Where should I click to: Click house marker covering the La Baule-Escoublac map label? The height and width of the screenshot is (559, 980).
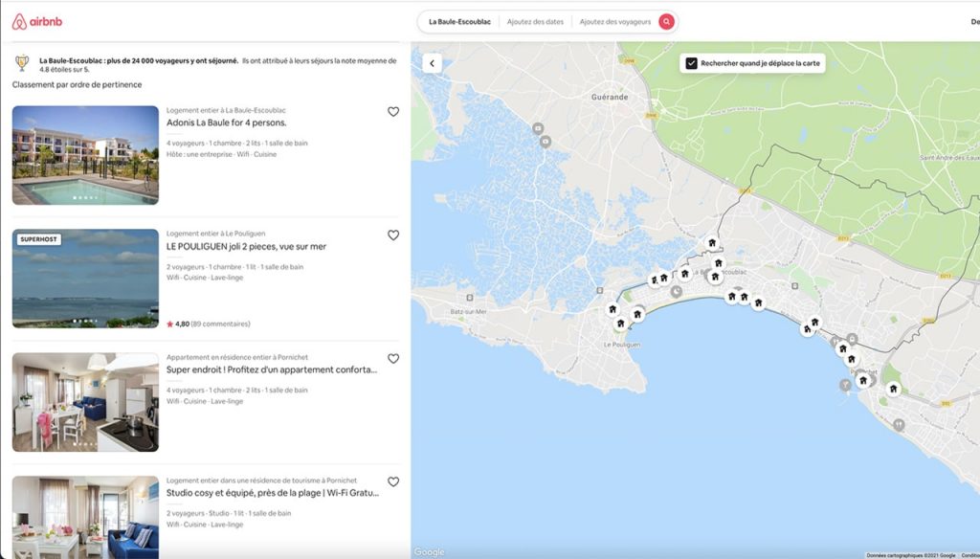[715, 277]
